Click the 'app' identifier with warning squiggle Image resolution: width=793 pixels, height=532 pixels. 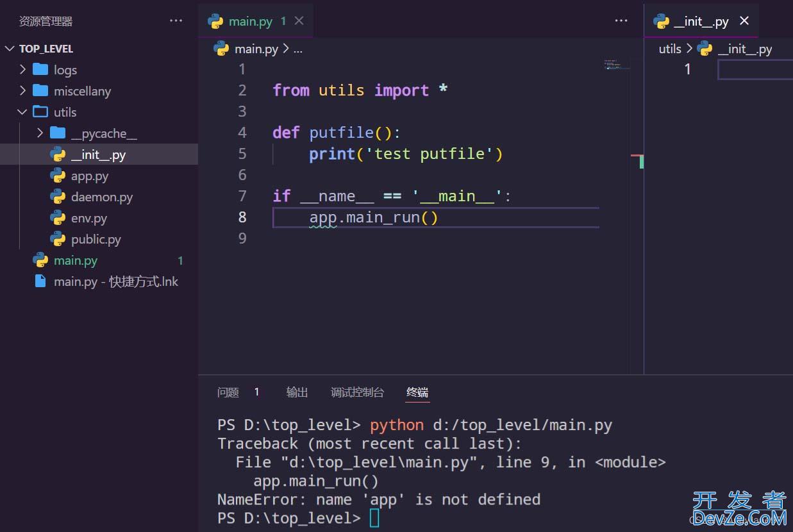click(323, 217)
